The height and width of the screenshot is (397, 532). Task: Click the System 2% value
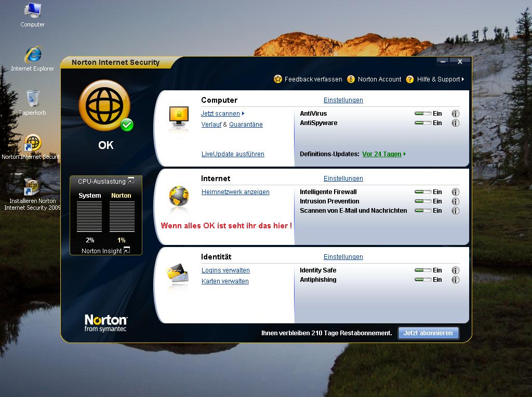90,240
